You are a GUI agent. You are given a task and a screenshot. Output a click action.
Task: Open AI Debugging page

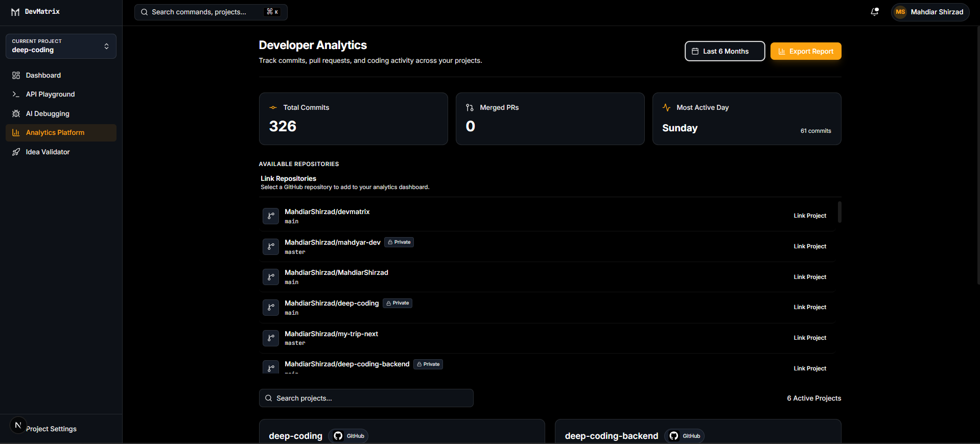(61, 113)
